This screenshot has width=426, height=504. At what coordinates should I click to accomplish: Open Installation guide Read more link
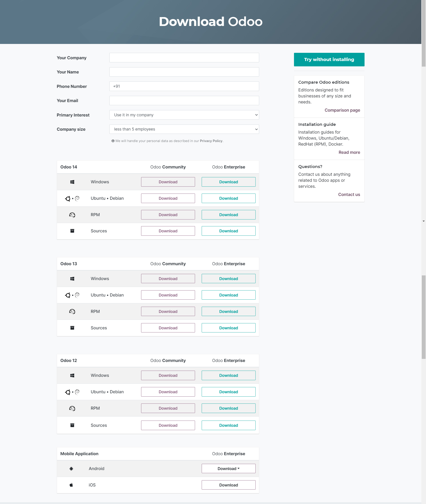coord(349,152)
